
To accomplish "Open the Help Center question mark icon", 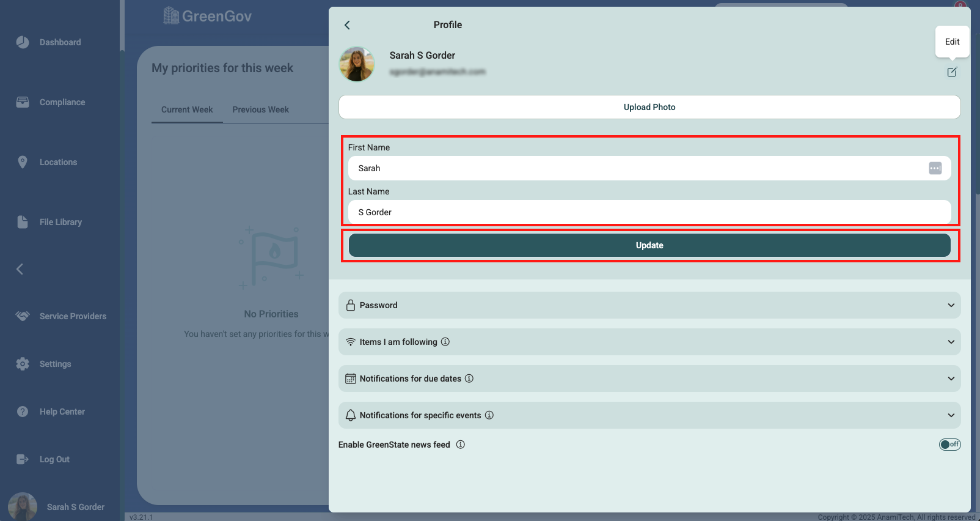I will pyautogui.click(x=23, y=412).
